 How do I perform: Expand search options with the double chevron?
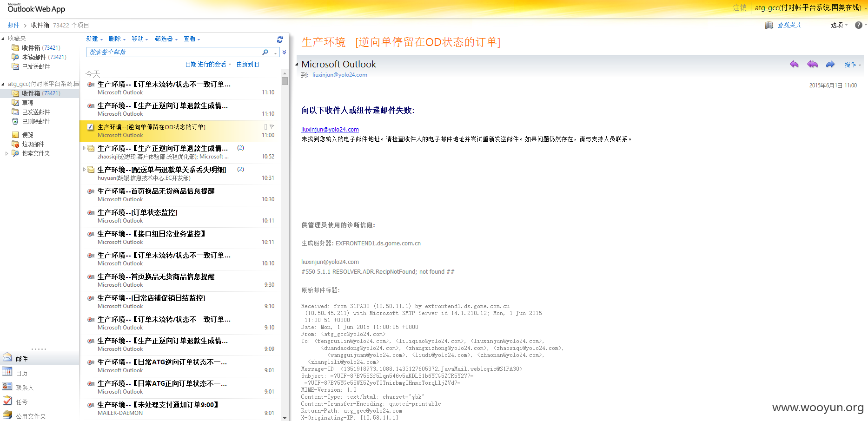tap(284, 52)
